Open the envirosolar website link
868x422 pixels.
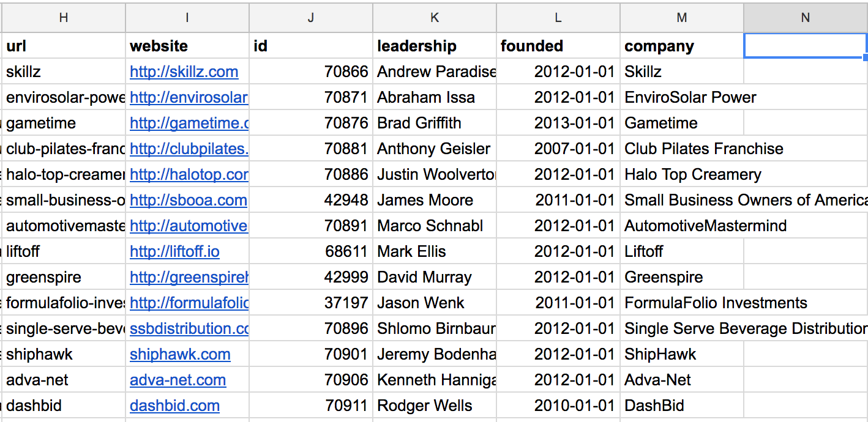click(189, 97)
